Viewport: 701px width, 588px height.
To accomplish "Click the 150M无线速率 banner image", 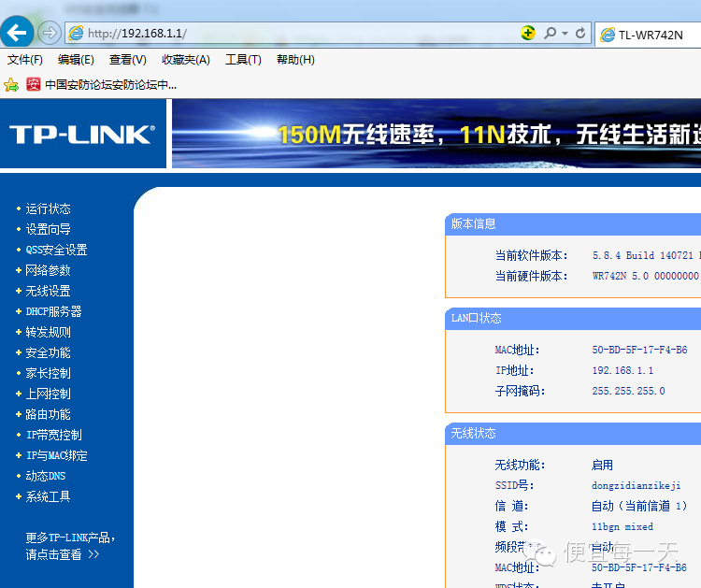I will coord(436,134).
